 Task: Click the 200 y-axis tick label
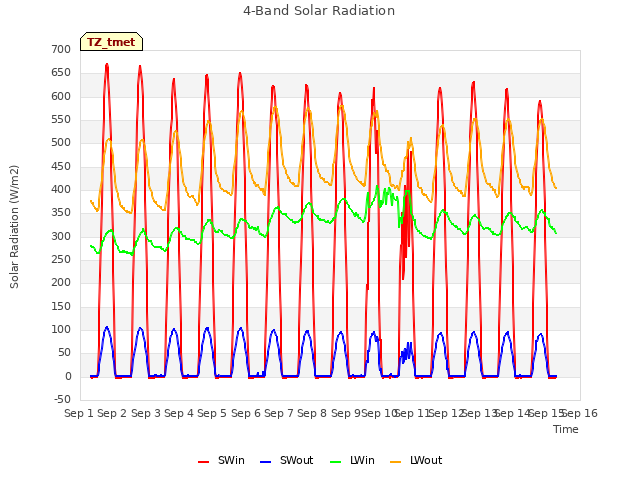pos(61,282)
